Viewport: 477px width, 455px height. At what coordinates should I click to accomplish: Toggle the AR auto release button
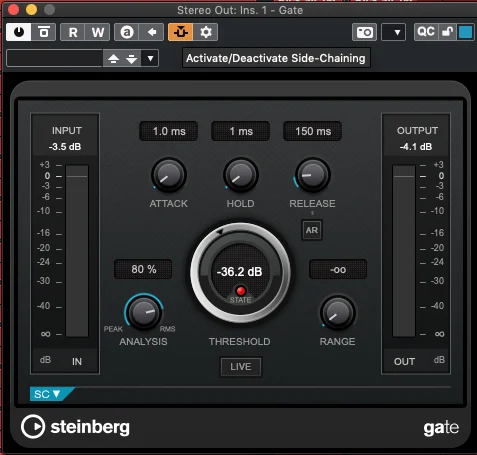(312, 230)
